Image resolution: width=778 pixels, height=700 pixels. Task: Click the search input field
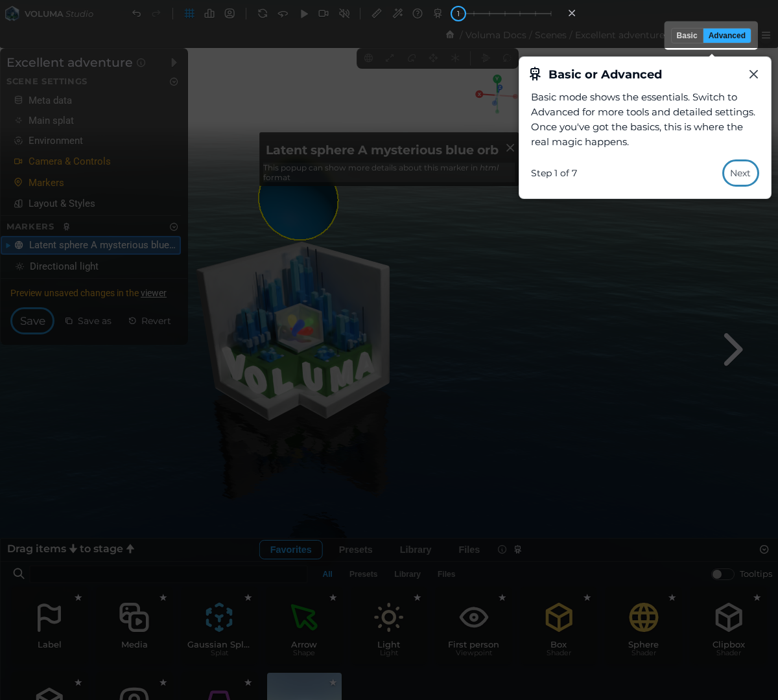click(x=169, y=574)
